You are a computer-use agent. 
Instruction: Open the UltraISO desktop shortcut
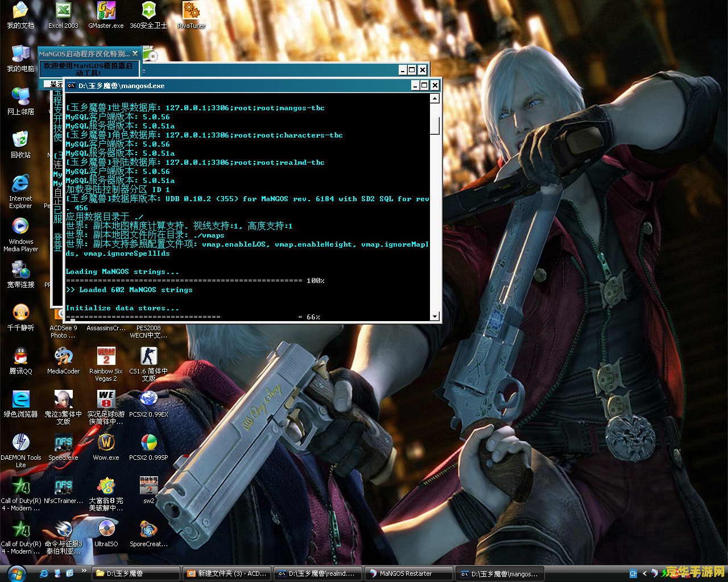click(106, 533)
